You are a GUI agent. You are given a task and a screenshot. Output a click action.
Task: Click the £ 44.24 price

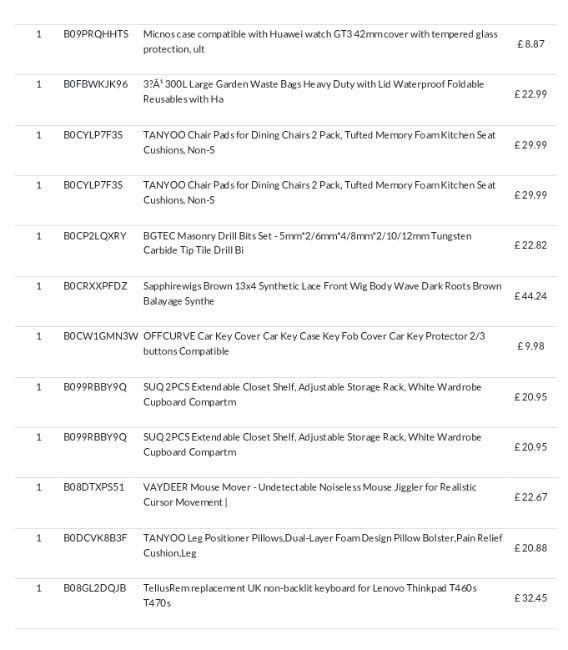(531, 296)
